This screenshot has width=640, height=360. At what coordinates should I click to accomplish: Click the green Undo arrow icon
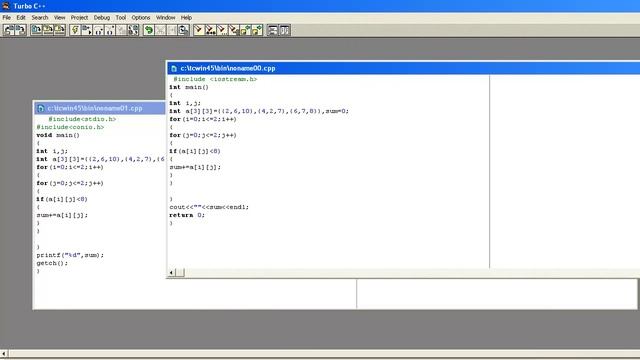[x=149, y=30]
